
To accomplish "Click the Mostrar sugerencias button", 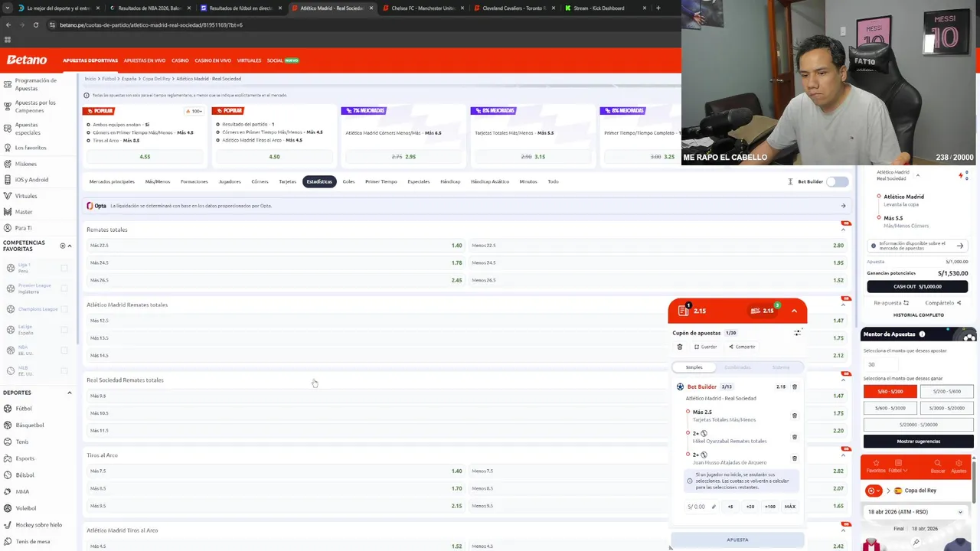I will click(x=919, y=442).
